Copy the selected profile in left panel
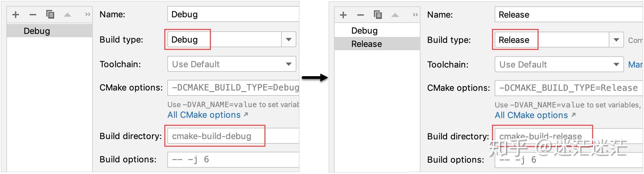Viewport: 644px width, 174px height. (50, 15)
